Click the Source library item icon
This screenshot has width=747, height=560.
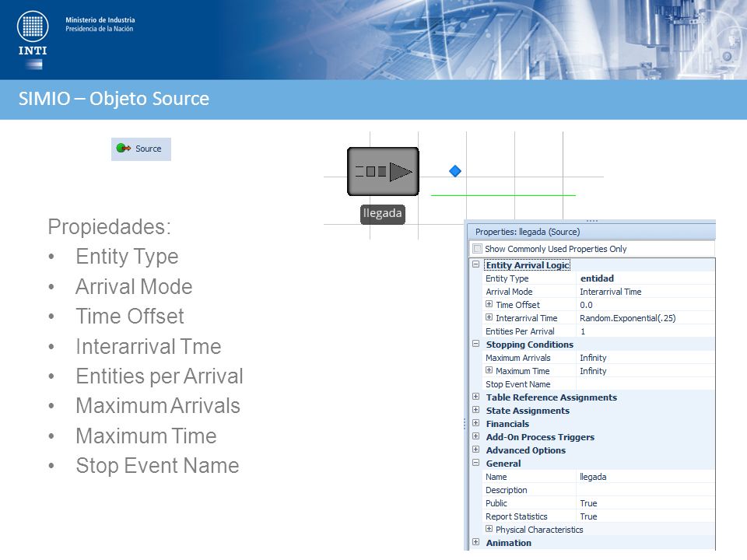coord(124,148)
